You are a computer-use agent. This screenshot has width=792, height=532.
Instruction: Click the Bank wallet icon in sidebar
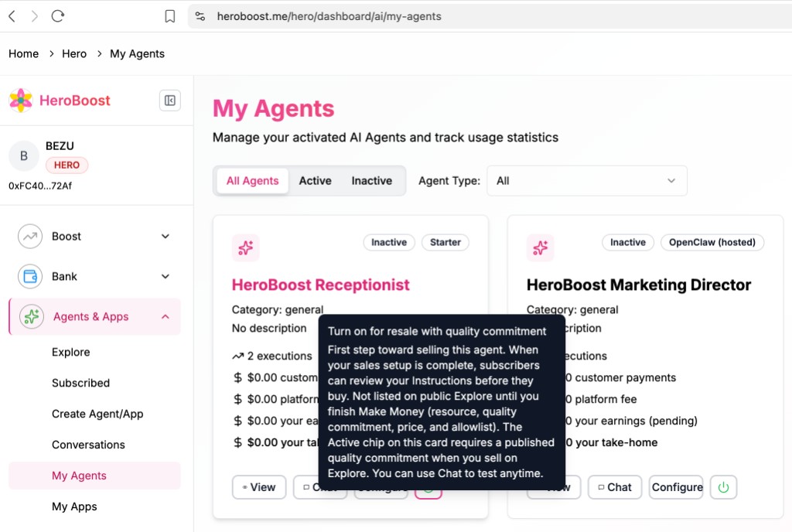[x=30, y=277]
